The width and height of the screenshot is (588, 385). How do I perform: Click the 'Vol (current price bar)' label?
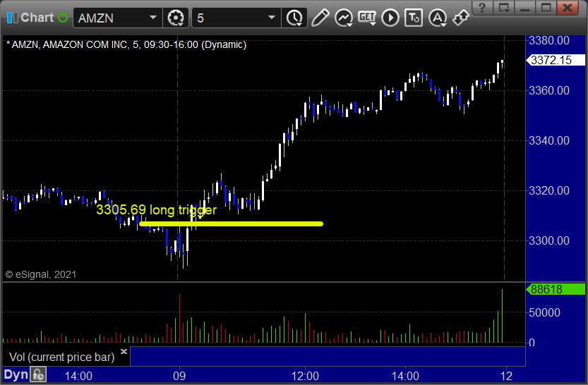(61, 357)
